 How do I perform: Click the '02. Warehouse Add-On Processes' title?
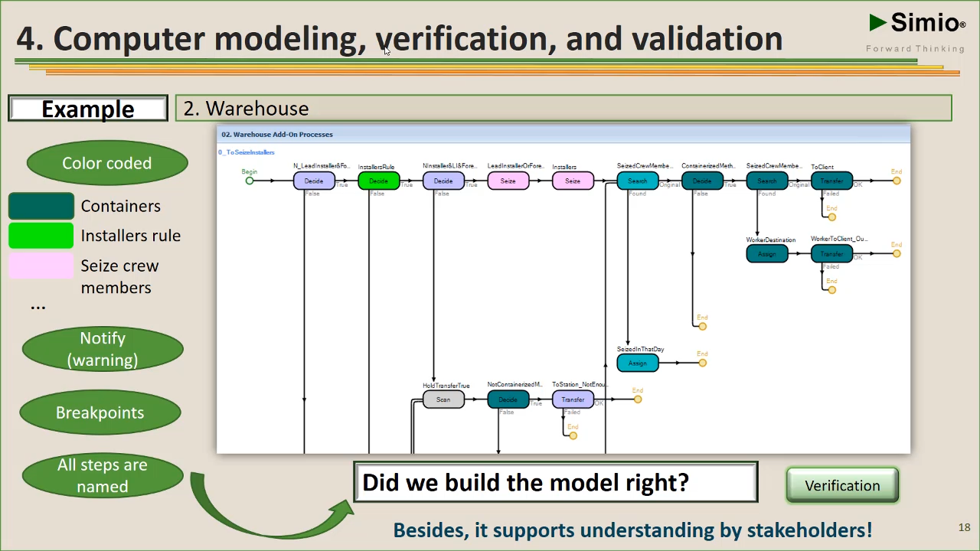tap(277, 135)
